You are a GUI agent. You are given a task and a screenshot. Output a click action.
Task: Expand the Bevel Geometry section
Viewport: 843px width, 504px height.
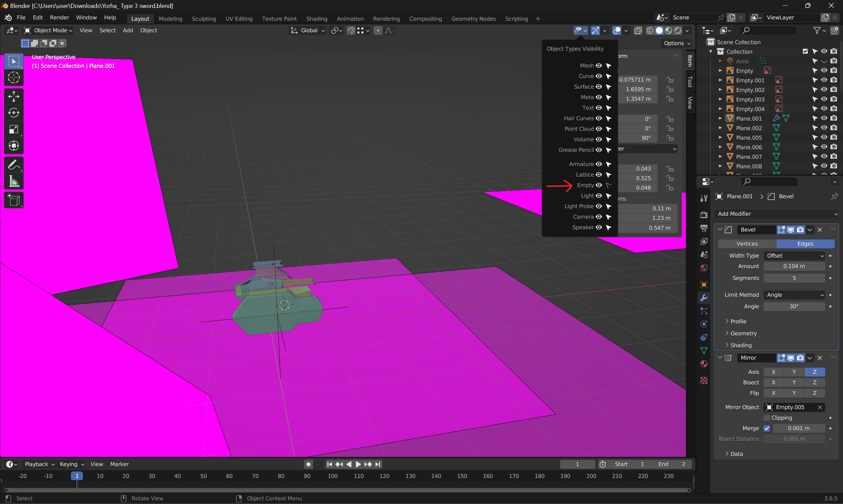741,333
